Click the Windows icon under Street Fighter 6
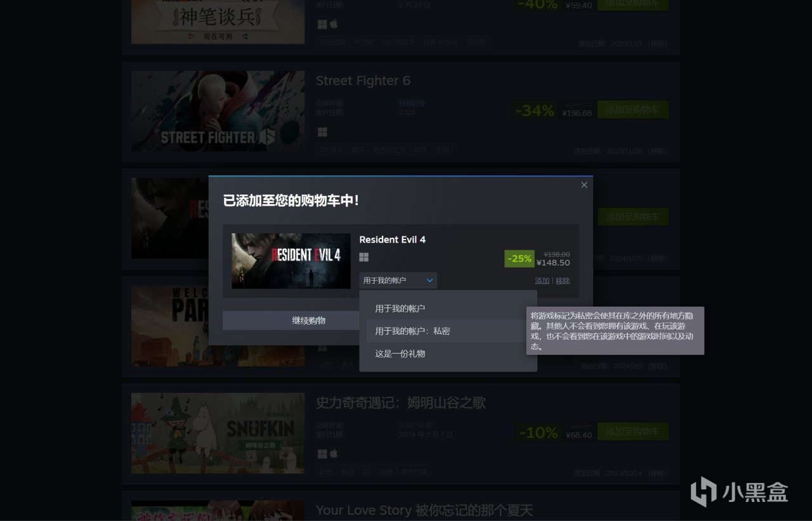This screenshot has width=812, height=521. (x=322, y=132)
